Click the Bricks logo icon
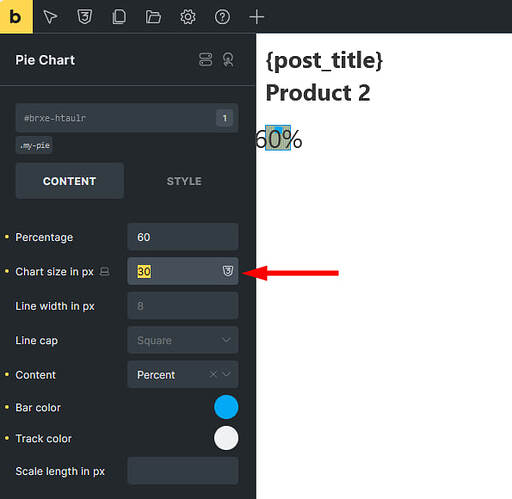 pos(16,16)
